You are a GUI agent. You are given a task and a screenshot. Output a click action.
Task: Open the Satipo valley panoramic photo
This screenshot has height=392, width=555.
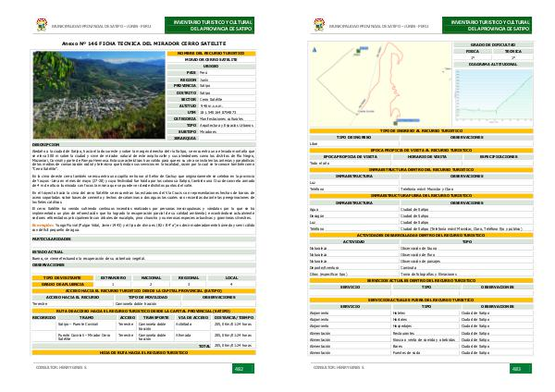(x=99, y=95)
